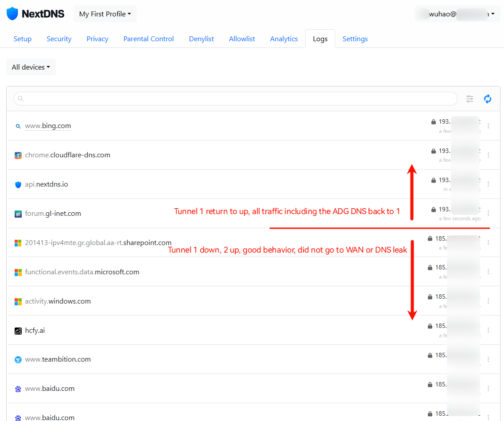Open the Settings tab
The height and width of the screenshot is (421, 504).
pos(355,39)
